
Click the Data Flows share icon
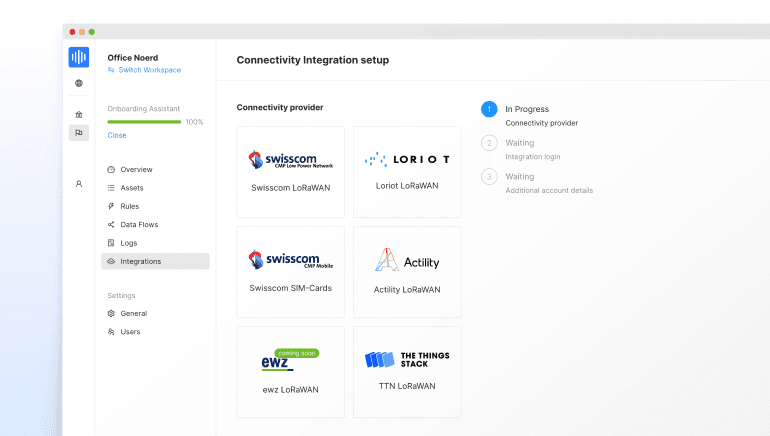(111, 224)
